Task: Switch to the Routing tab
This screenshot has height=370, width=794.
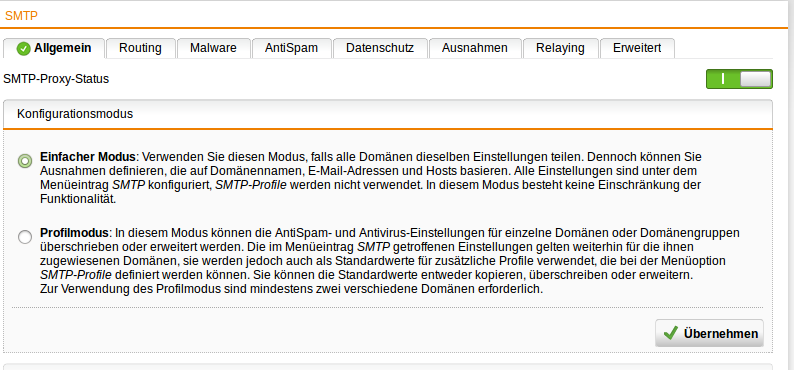Action: click(140, 48)
